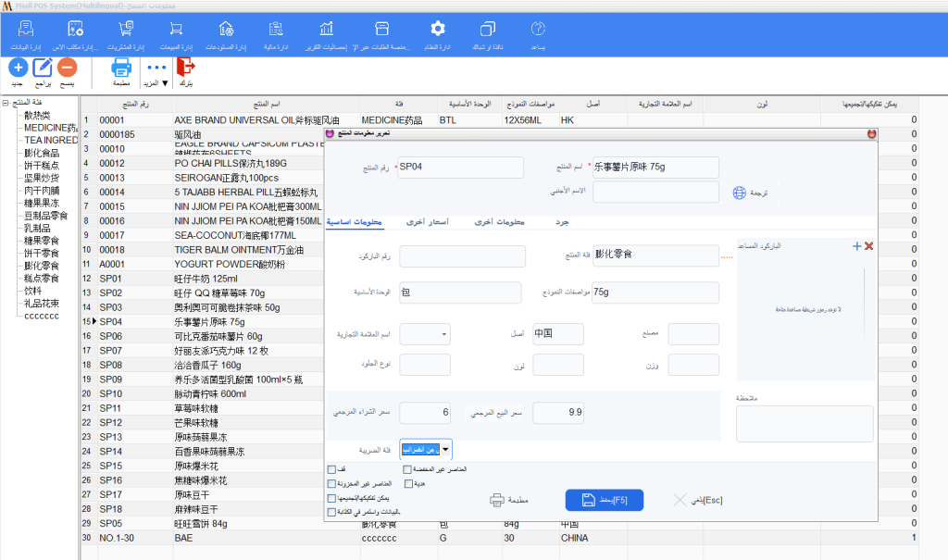
Task: Open the statistics reports chart icon
Action: (327, 30)
